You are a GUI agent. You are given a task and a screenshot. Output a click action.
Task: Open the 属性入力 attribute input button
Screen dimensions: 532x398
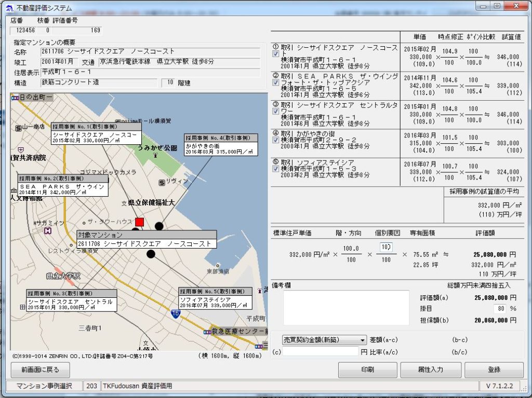coord(430,369)
